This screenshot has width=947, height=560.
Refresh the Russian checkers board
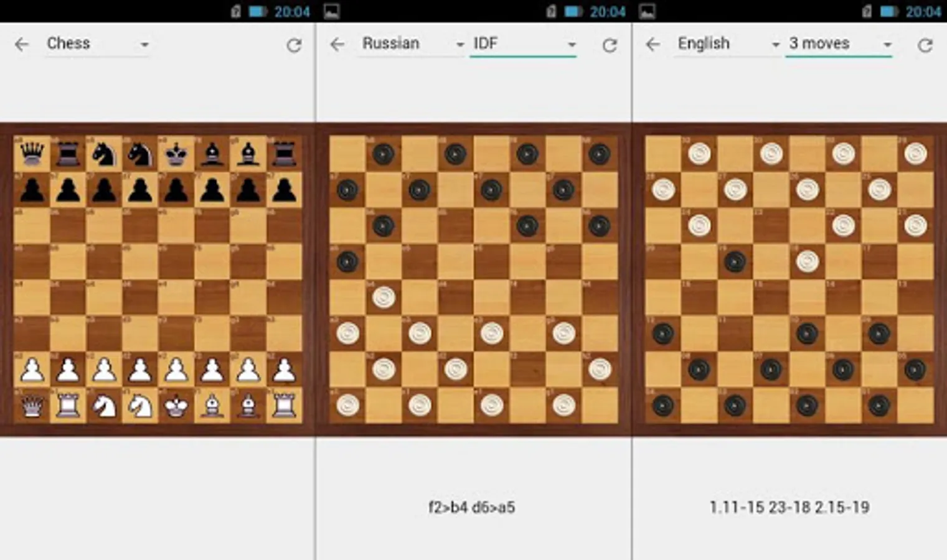click(610, 45)
